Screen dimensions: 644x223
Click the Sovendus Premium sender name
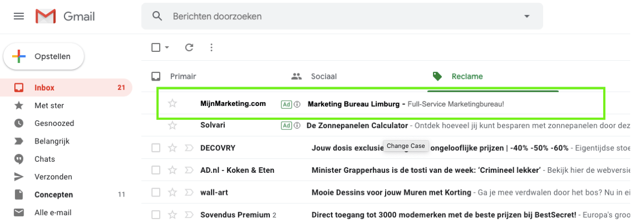click(x=235, y=214)
